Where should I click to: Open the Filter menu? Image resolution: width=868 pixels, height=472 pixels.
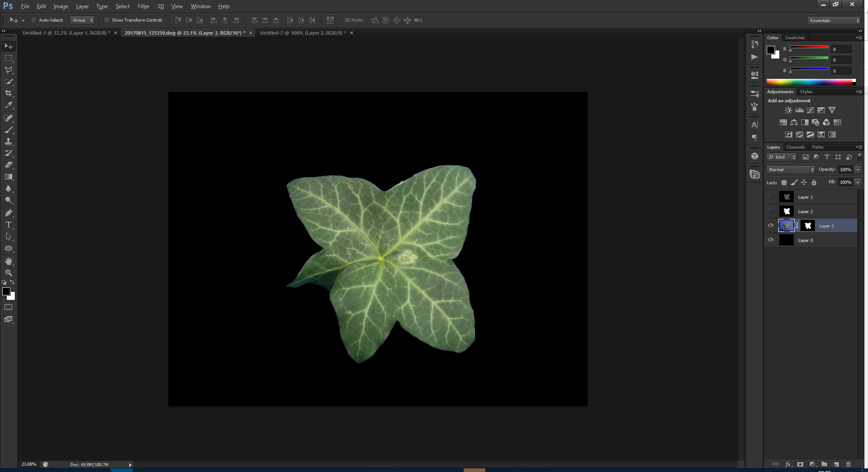[143, 6]
